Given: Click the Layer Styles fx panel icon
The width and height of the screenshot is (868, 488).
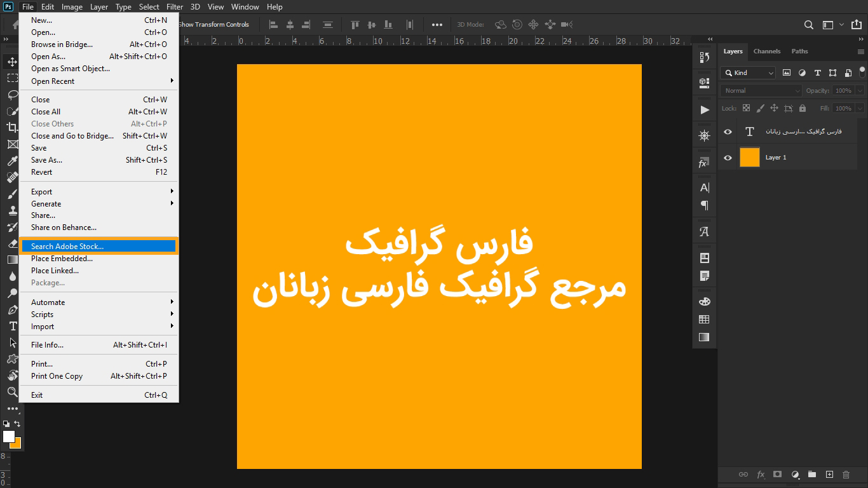Looking at the screenshot, I should [704, 161].
